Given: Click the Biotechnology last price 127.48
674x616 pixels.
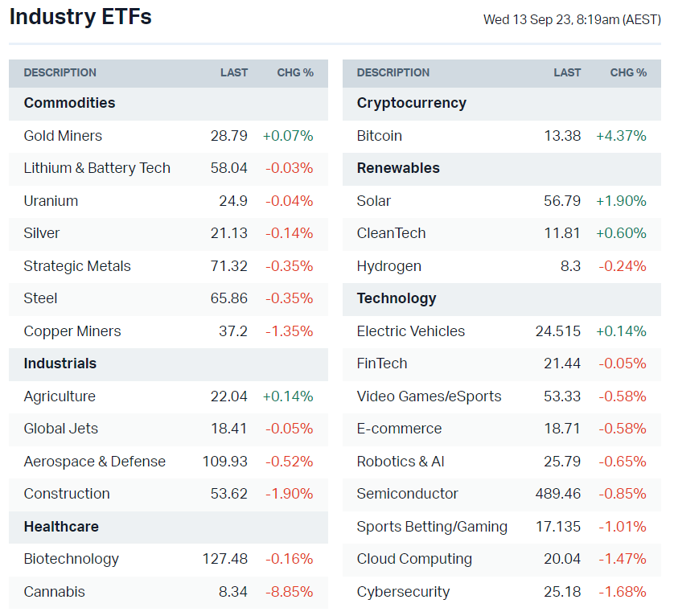Looking at the screenshot, I should 225,559.
